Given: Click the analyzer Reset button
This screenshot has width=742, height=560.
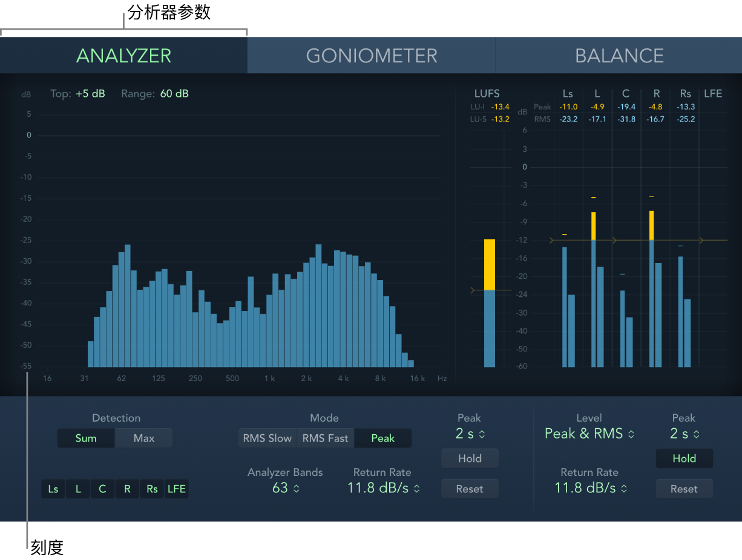Looking at the screenshot, I should point(470,489).
